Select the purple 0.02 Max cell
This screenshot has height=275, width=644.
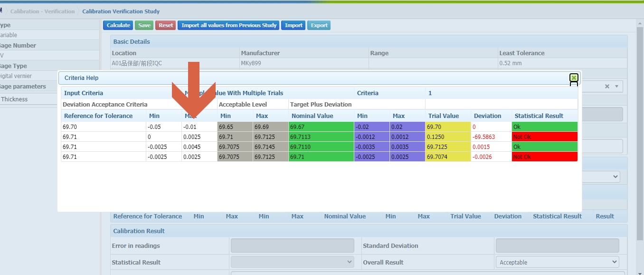[407, 127]
